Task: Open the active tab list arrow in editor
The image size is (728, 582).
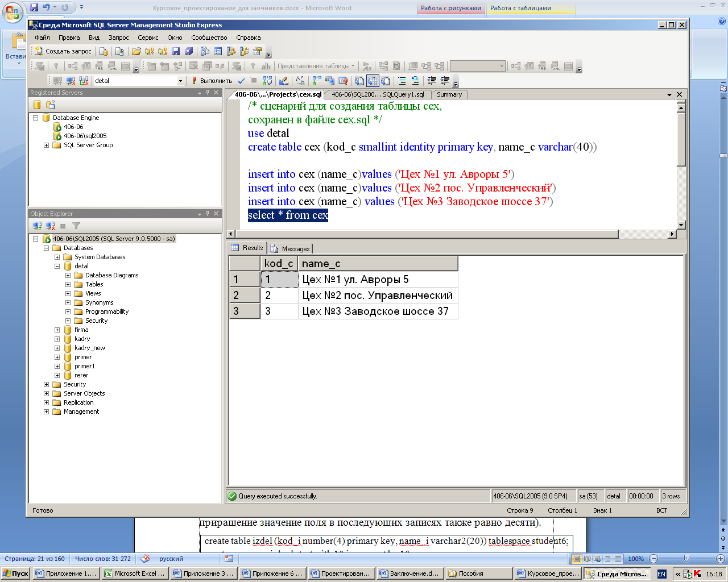Action: [669, 94]
